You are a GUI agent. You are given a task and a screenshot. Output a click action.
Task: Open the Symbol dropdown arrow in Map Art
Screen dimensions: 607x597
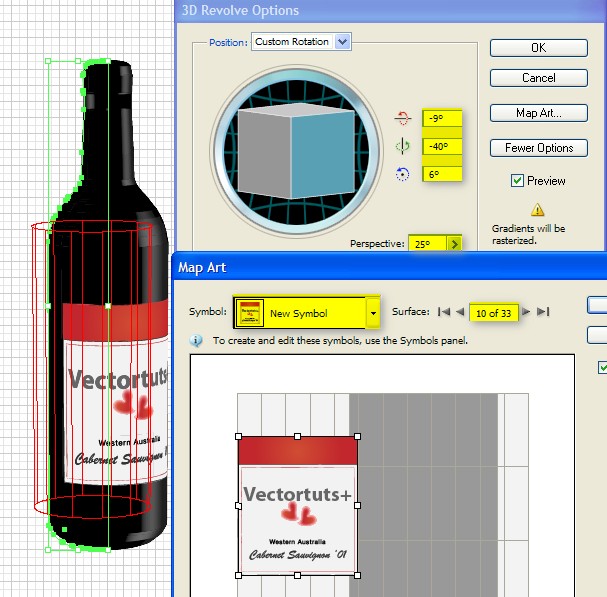point(373,313)
